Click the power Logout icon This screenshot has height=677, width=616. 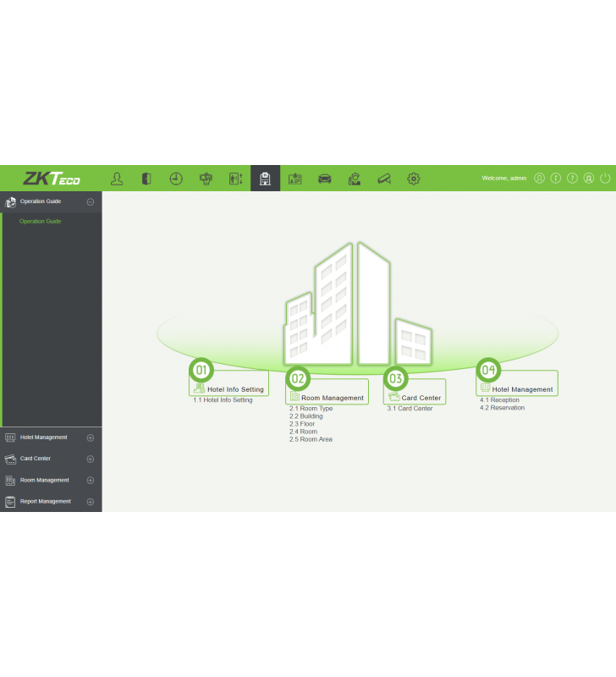(x=605, y=178)
